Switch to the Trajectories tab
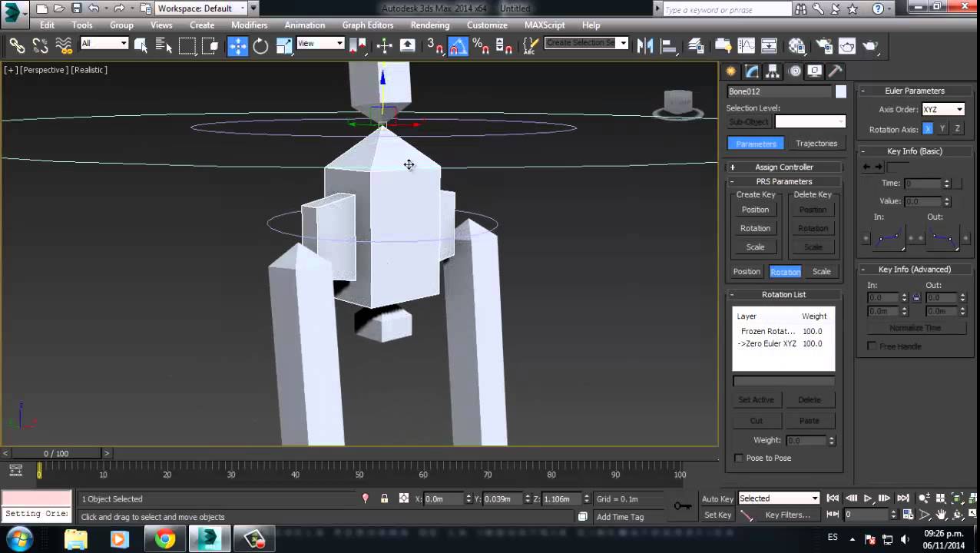The height and width of the screenshot is (553, 980). tap(816, 144)
